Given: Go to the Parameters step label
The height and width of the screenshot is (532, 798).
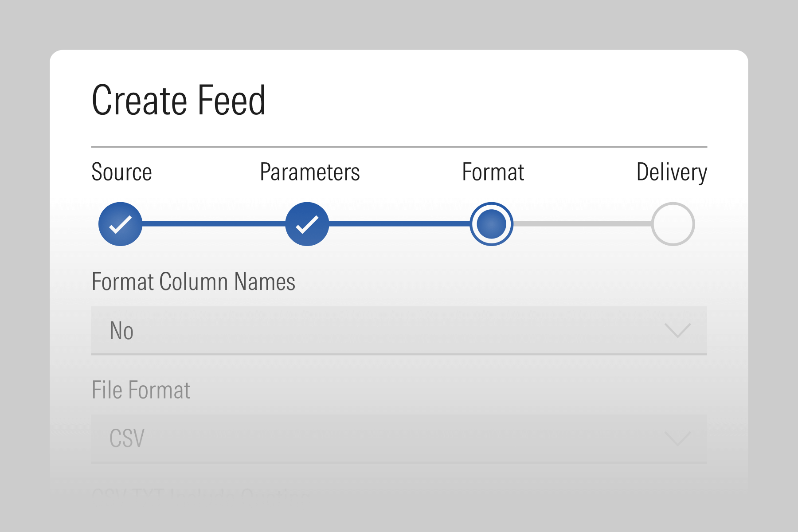Looking at the screenshot, I should point(309,172).
